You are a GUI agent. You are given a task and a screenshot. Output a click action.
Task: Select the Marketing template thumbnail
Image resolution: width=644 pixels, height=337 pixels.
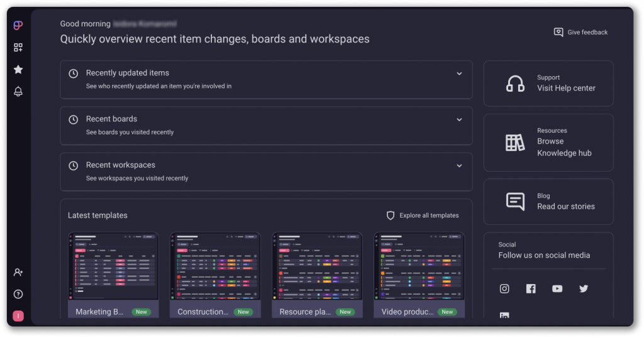pyautogui.click(x=113, y=267)
